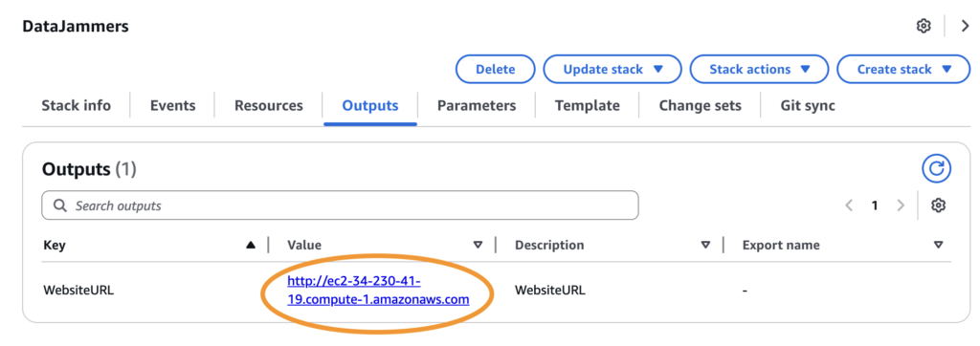Open the Git sync tab
This screenshot has height=346, width=980.
click(x=808, y=105)
